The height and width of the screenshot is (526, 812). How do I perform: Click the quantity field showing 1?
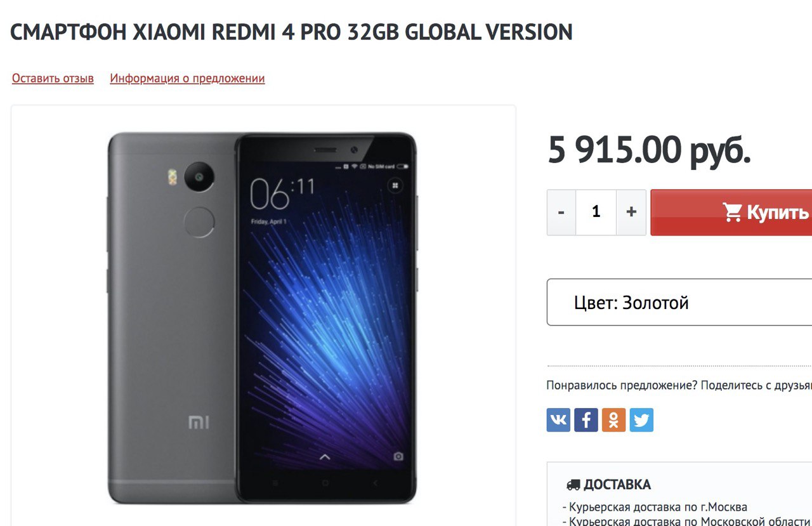coord(596,213)
